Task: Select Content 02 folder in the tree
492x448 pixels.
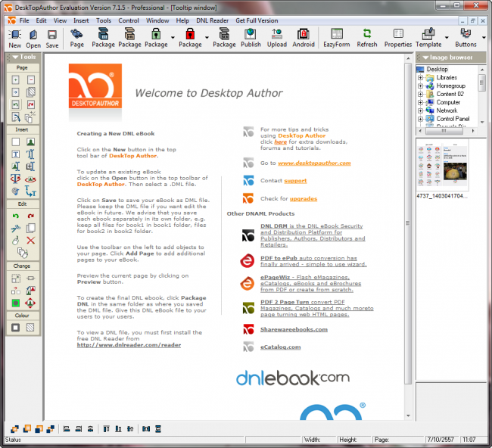Action: pos(450,94)
